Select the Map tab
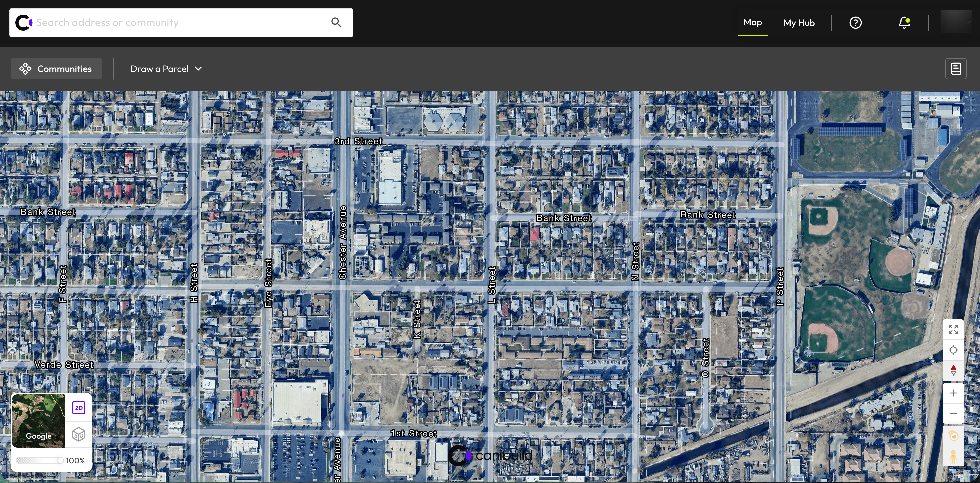This screenshot has width=980, height=483. point(752,22)
